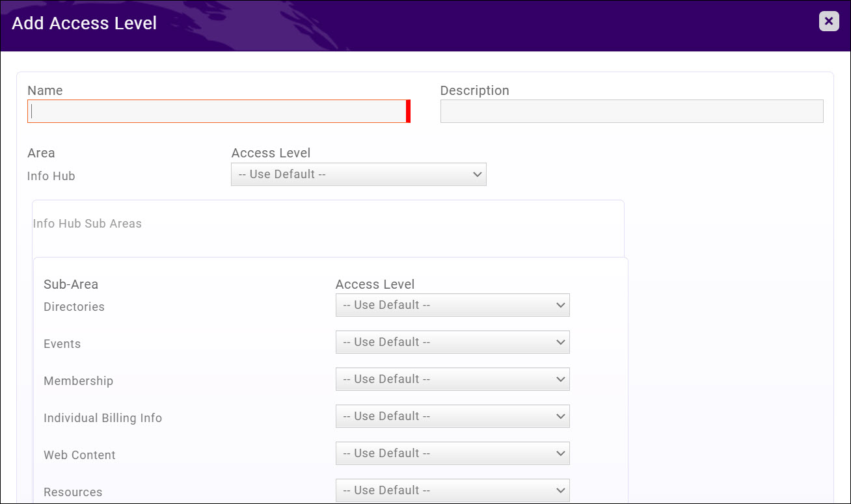This screenshot has width=851, height=504.
Task: Click the chevron on Individual Billing Info dropdown
Action: coord(560,416)
